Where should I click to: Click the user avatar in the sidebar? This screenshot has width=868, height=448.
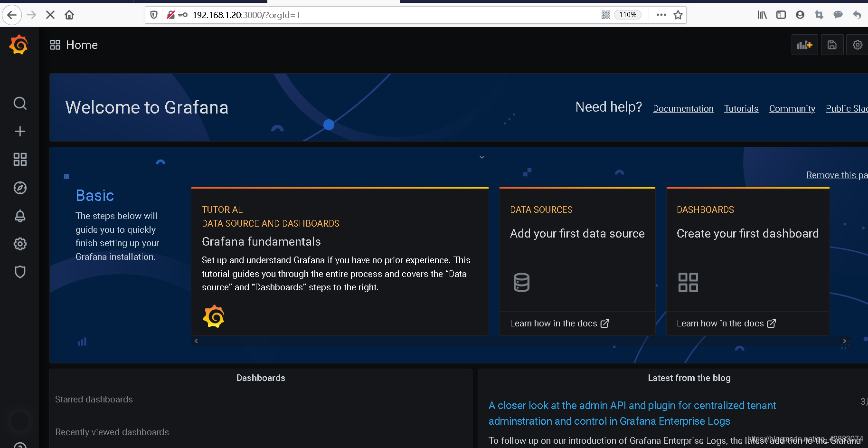pos(20,421)
